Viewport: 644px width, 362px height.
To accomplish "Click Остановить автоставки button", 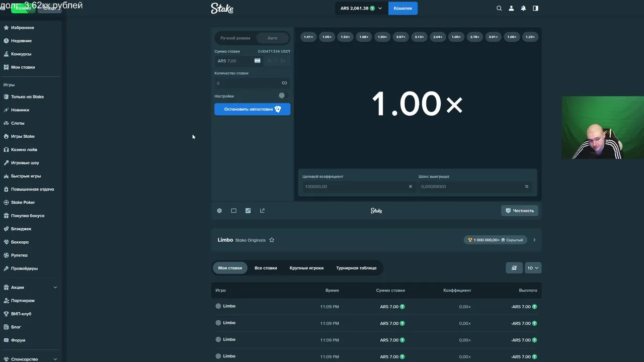I will pos(252,109).
